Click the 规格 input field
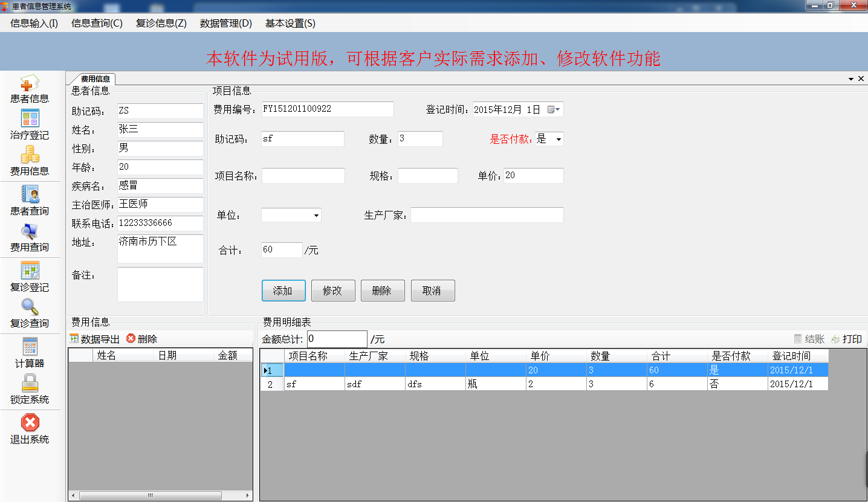The image size is (868, 502). pos(427,176)
